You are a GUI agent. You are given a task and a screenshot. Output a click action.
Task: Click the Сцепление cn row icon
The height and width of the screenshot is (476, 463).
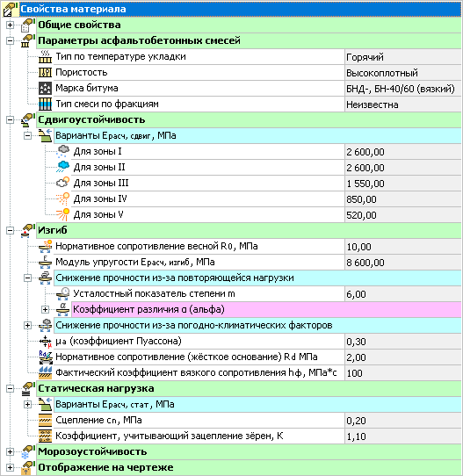tap(45, 420)
